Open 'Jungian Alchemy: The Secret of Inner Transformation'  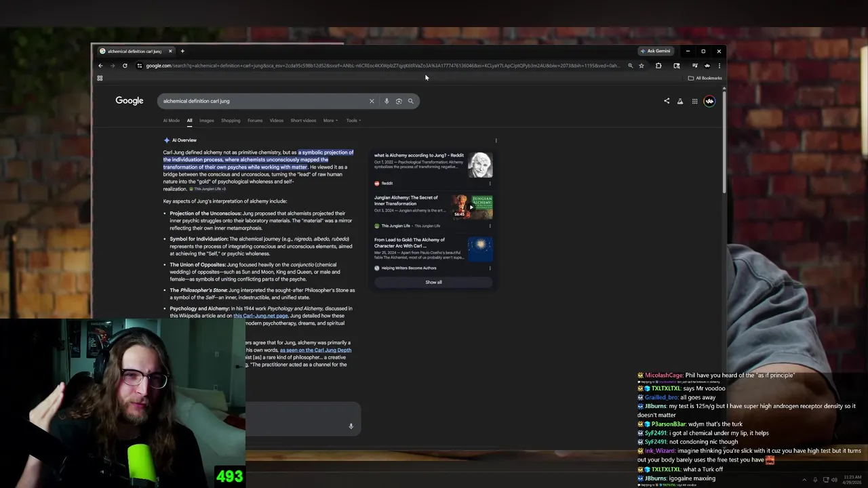(406, 201)
